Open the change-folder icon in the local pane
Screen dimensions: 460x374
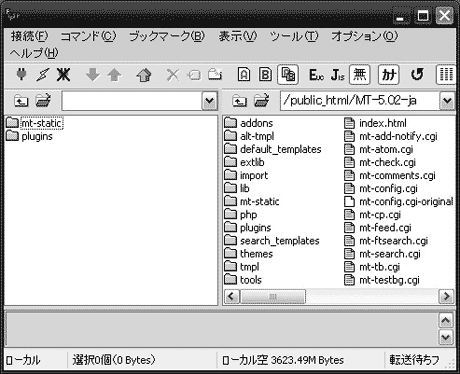pyautogui.click(x=43, y=100)
